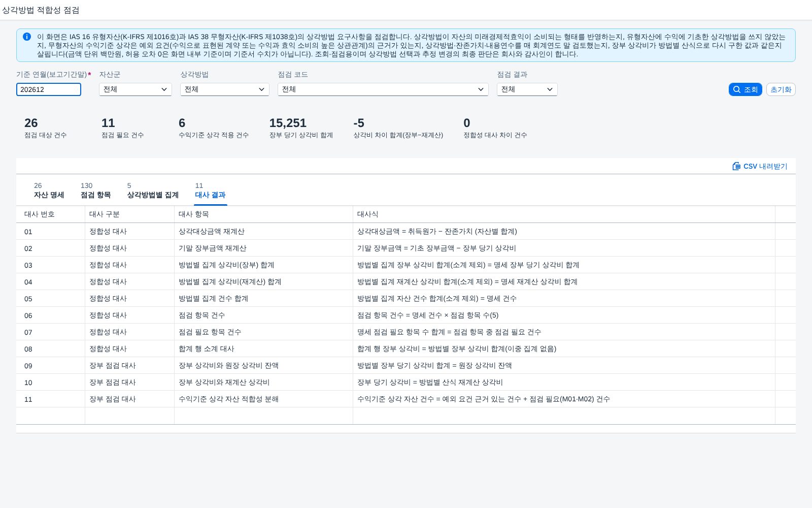This screenshot has height=508, width=812.
Task: Focus the 기준 연월 input field
Action: pyautogui.click(x=49, y=89)
